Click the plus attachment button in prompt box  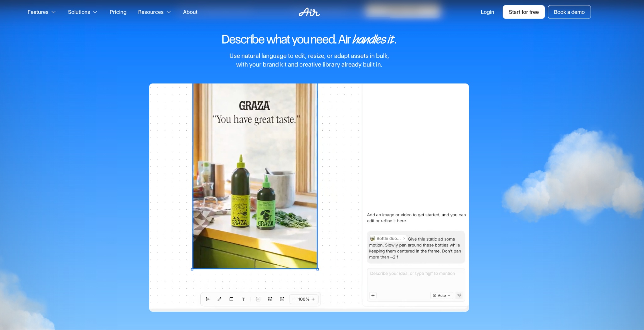[373, 295]
